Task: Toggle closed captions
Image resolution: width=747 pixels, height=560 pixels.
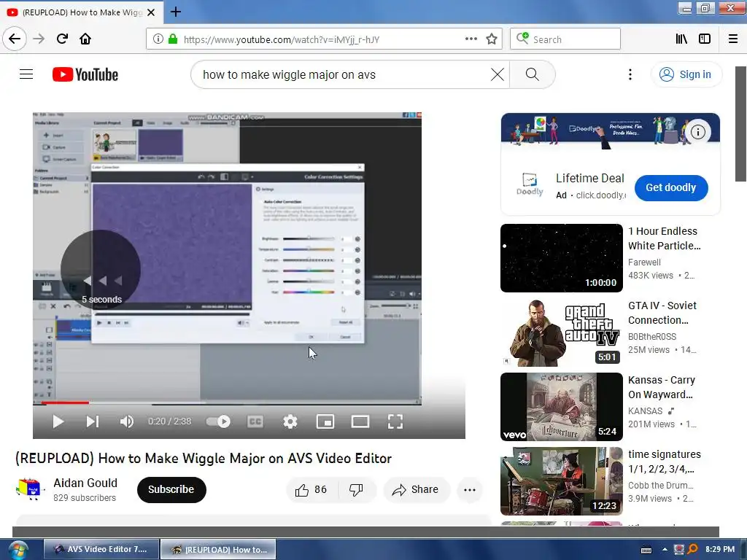Action: pos(255,421)
